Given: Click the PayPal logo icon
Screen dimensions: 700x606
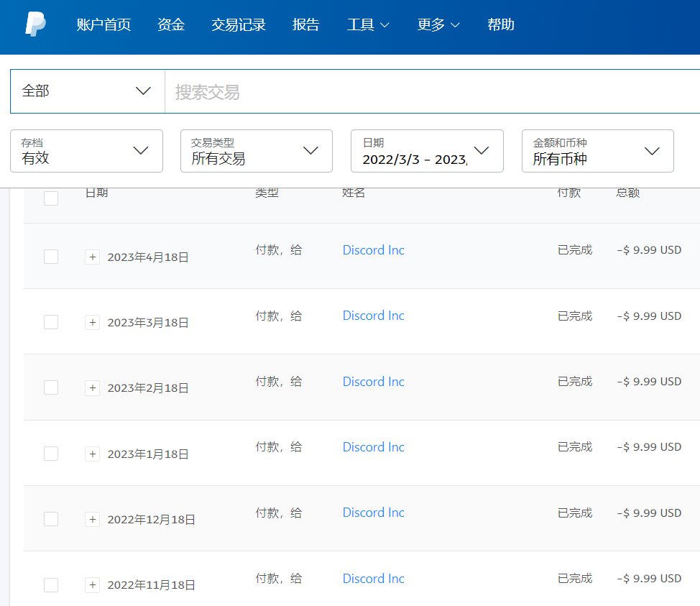Looking at the screenshot, I should (x=35, y=24).
